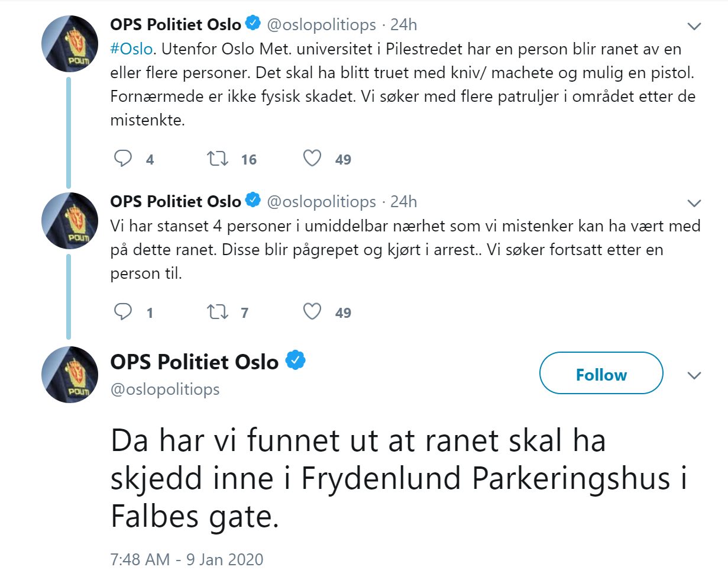The image size is (728, 570).
Task: Click the verified badge on the main tweet
Action: tap(296, 360)
